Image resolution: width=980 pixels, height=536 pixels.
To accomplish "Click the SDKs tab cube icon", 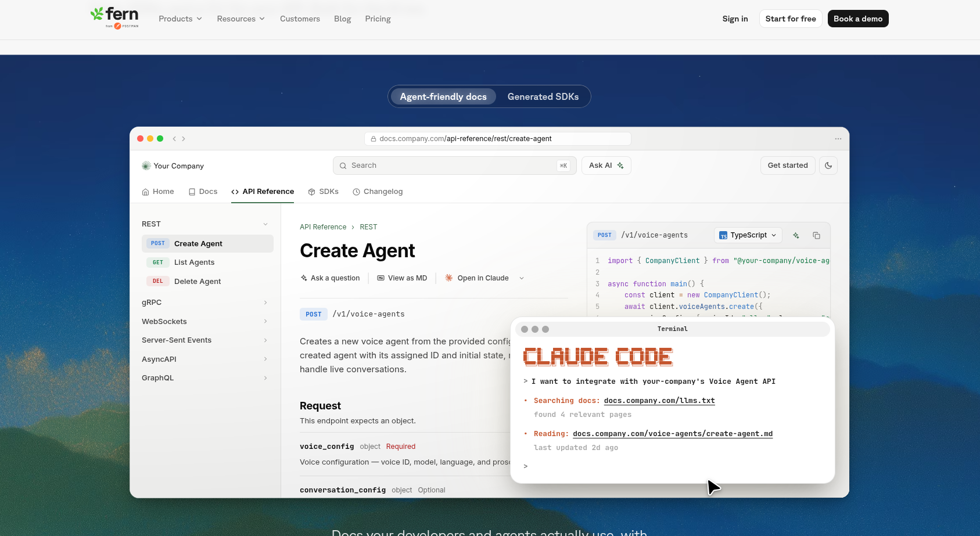I will tap(311, 192).
